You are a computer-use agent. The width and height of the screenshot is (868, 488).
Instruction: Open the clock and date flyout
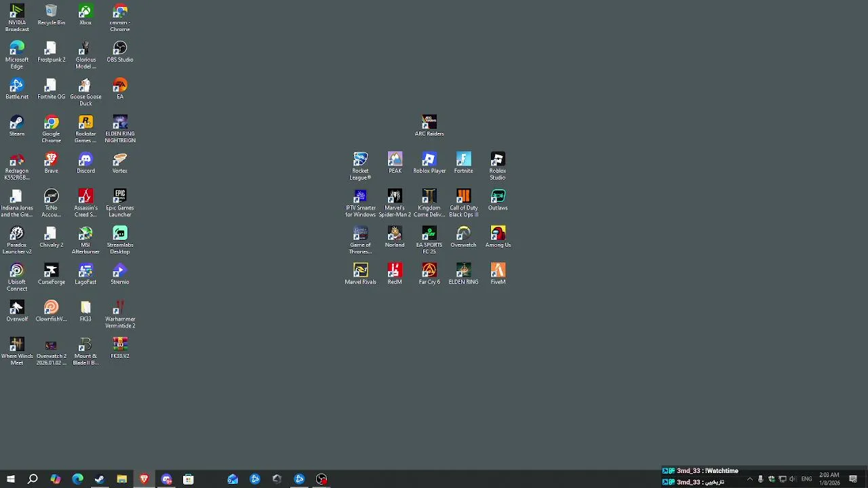(829, 479)
